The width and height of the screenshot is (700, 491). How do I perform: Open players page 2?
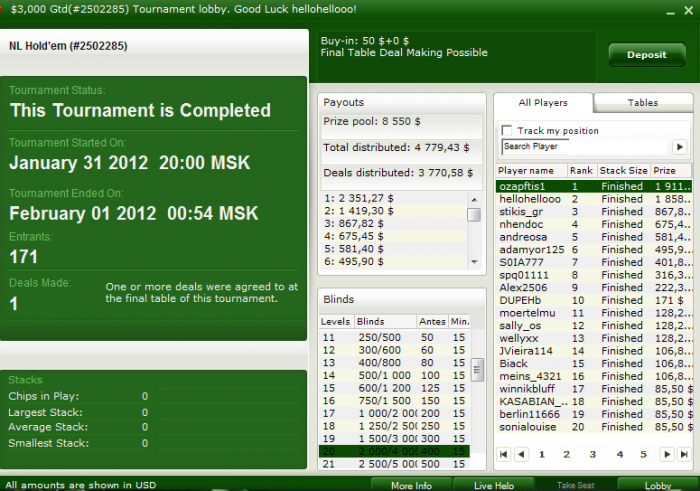567,454
